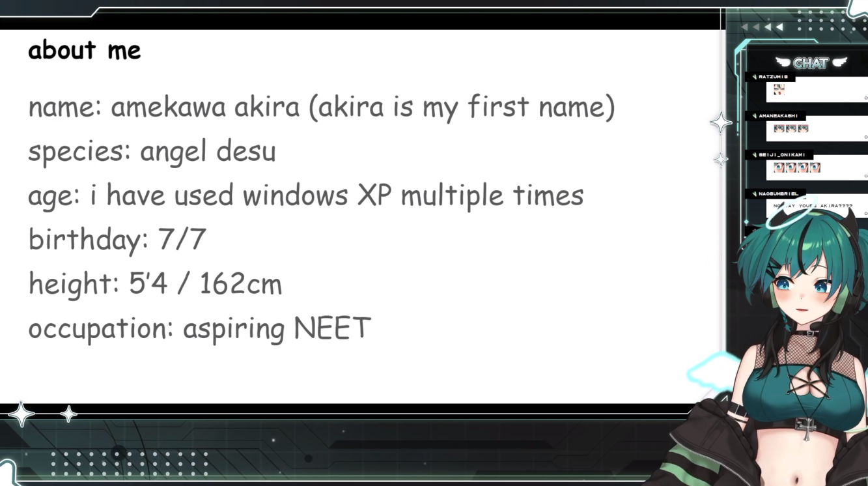Click NAOSUMBRIEL's 'AKIRA????' chat message
This screenshot has height=486, width=868.
813,206
